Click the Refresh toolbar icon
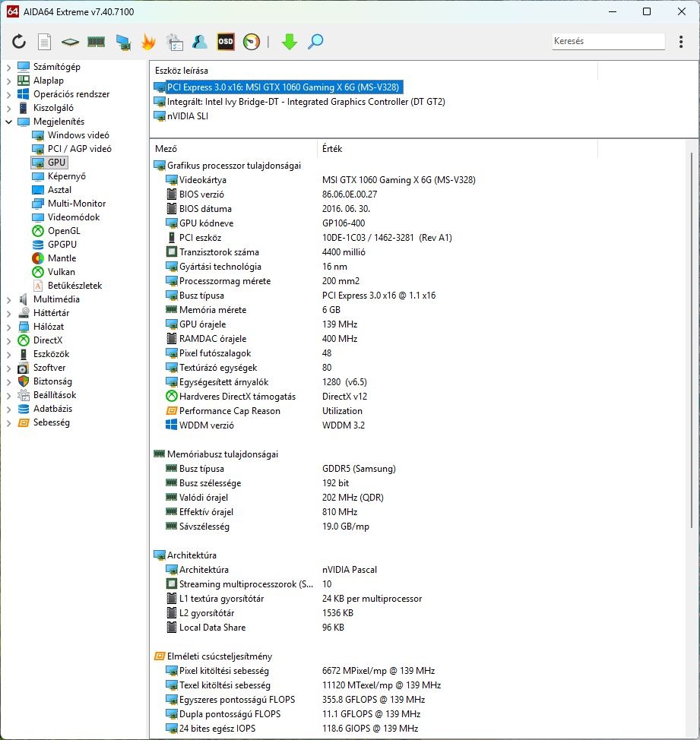This screenshot has width=700, height=740. click(19, 42)
